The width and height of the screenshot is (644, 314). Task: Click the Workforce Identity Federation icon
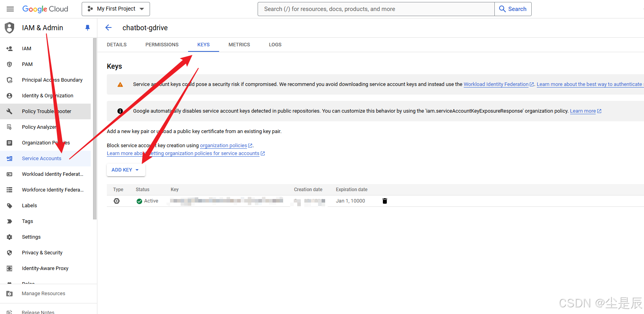tap(9, 190)
